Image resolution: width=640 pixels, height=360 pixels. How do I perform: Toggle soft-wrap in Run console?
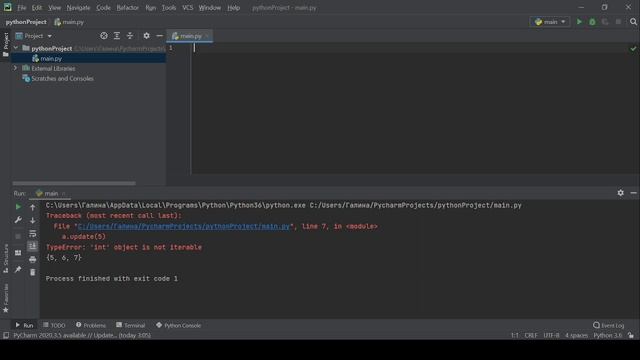pos(33,233)
